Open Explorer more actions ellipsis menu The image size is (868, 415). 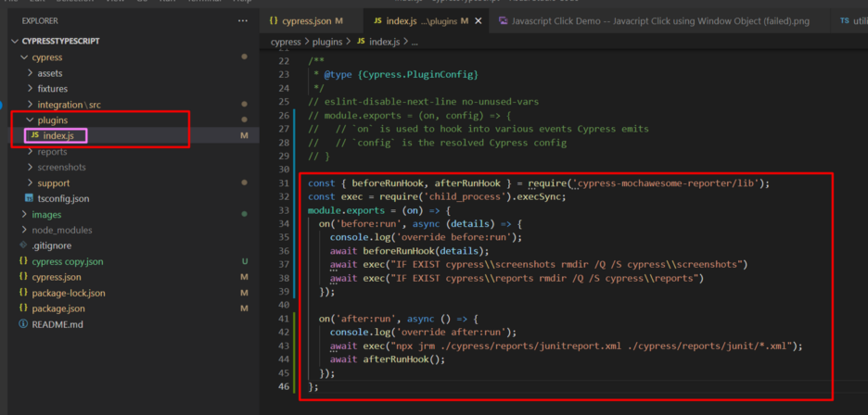[x=243, y=19]
